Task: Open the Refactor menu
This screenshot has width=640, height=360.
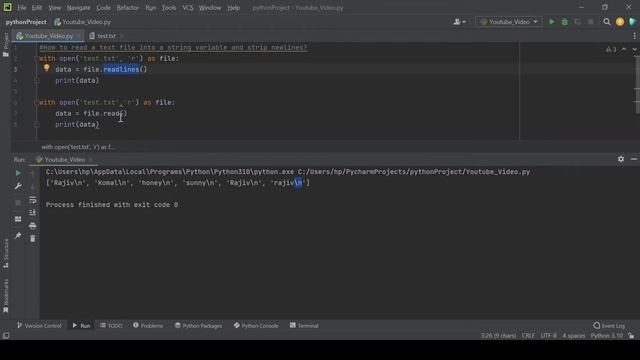Action: (x=128, y=8)
